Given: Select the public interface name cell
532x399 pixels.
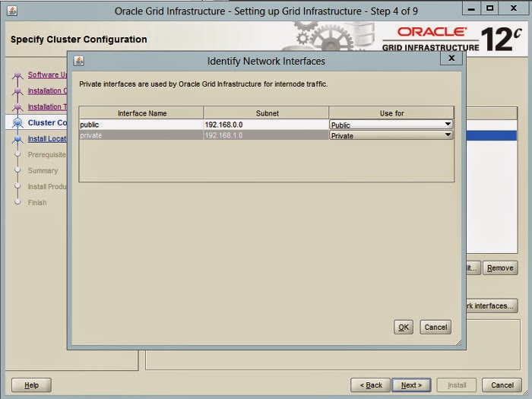Looking at the screenshot, I should (x=141, y=125).
